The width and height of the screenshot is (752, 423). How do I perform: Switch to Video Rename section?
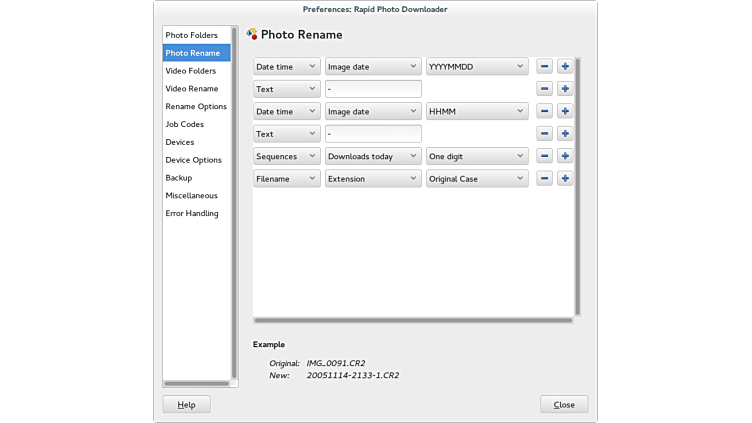pyautogui.click(x=191, y=89)
